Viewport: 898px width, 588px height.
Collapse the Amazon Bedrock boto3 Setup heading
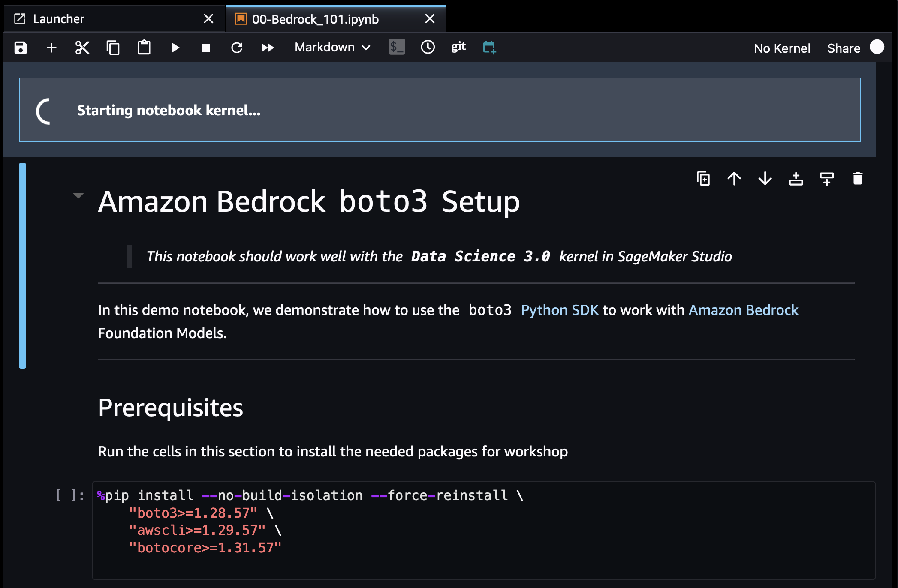click(x=78, y=196)
